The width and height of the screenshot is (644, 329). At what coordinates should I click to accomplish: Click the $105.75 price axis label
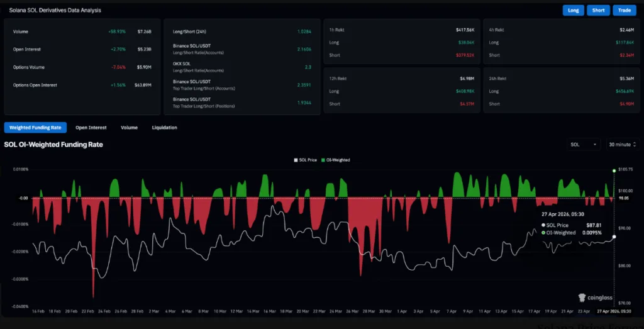click(625, 169)
